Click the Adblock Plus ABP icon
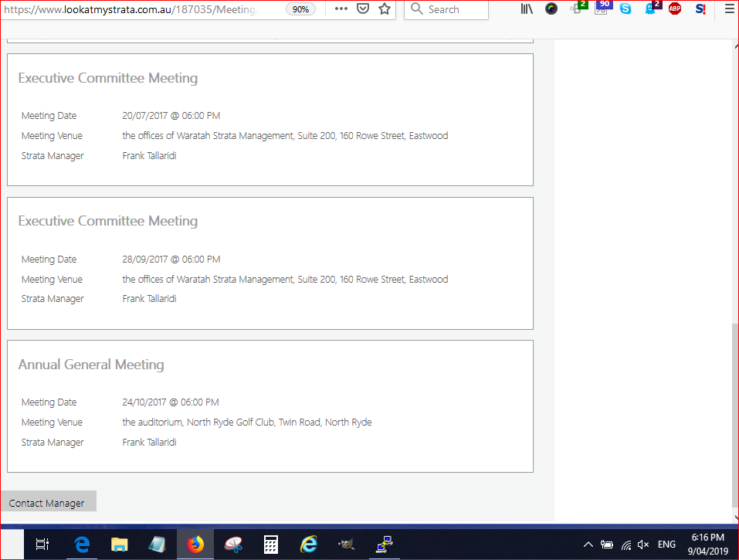 coord(675,8)
